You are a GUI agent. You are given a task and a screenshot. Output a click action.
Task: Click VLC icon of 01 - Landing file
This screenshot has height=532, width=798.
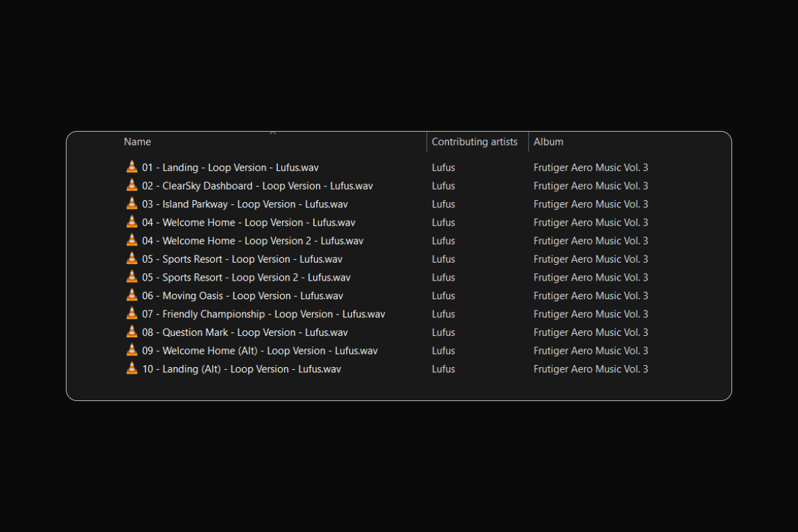[132, 167]
